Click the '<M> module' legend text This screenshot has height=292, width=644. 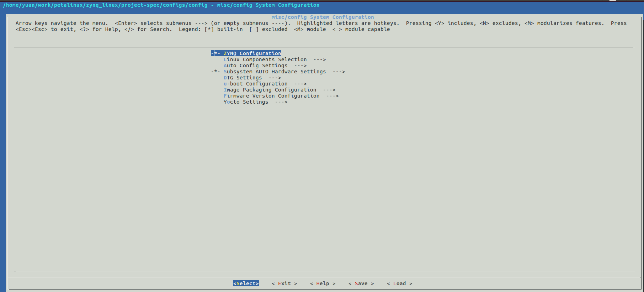pyautogui.click(x=310, y=29)
